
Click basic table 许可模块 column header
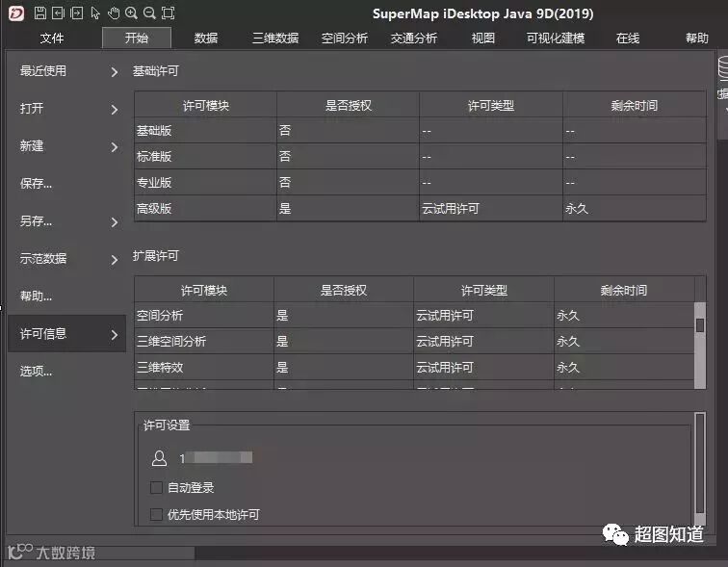[x=206, y=105]
